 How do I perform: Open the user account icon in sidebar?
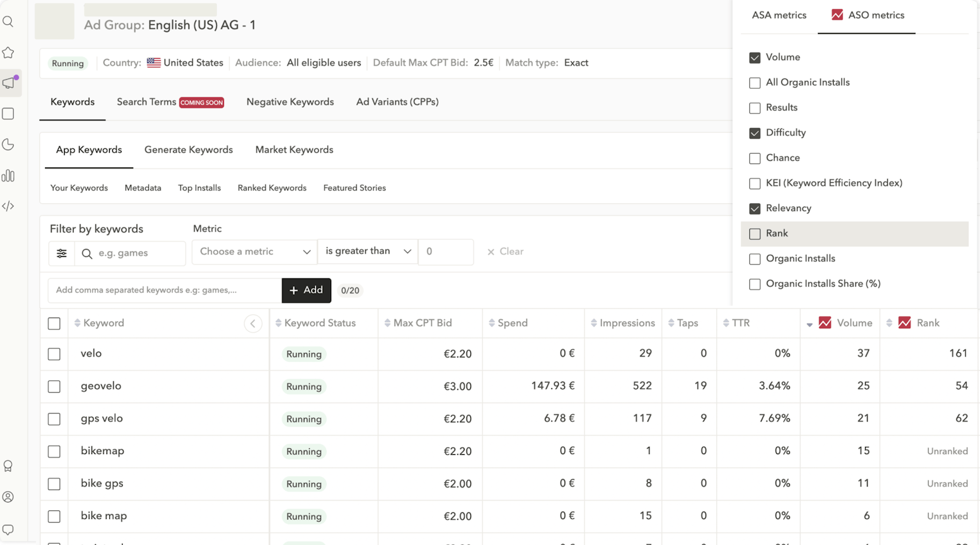point(8,497)
